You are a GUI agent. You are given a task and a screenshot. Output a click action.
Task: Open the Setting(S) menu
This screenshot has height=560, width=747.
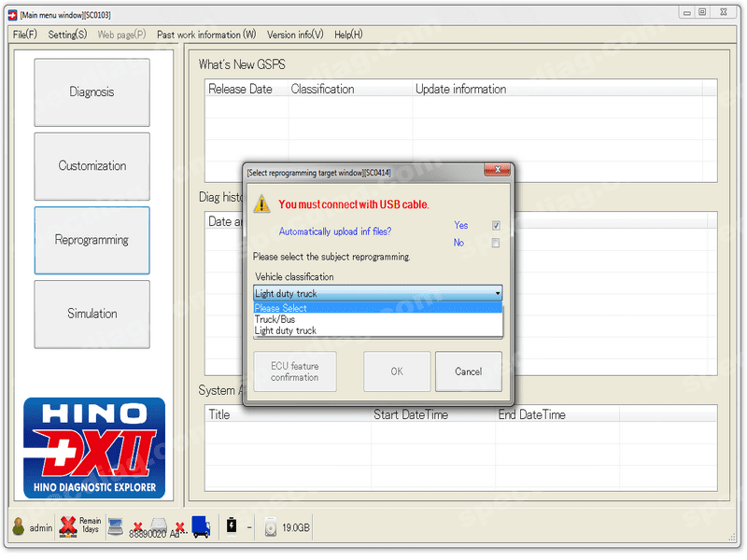(x=67, y=35)
